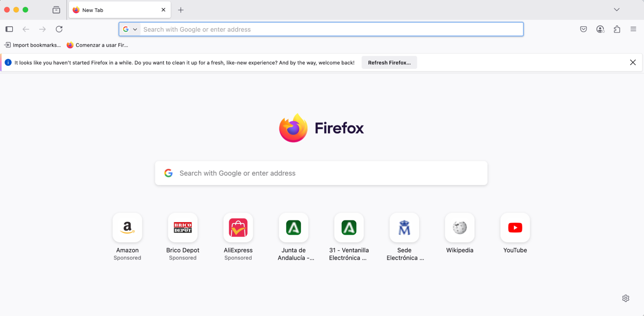Open the AliExpress sponsored shortcut
This screenshot has height=316, width=644.
[238, 228]
